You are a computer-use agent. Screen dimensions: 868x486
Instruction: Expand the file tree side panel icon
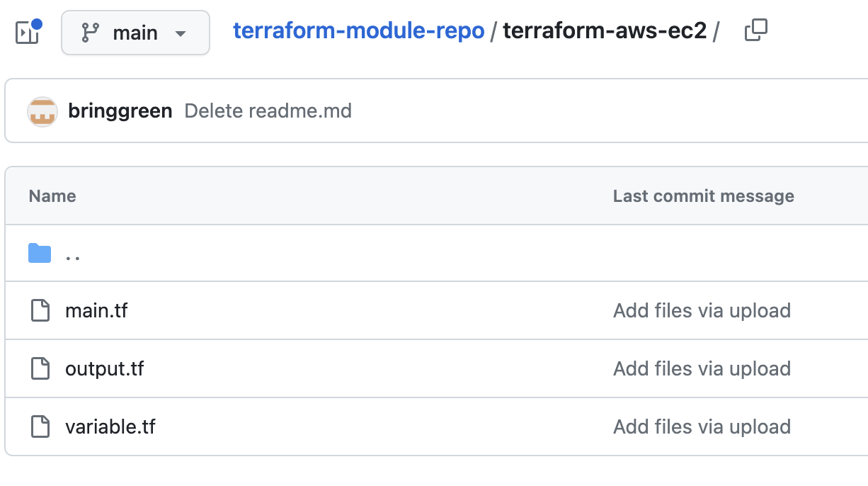pos(28,32)
